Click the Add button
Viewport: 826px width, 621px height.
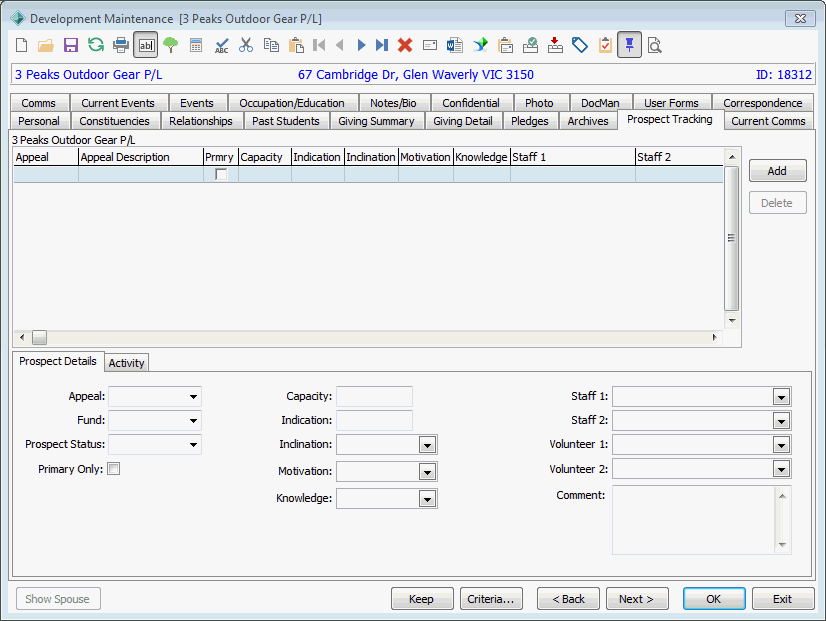(x=777, y=171)
